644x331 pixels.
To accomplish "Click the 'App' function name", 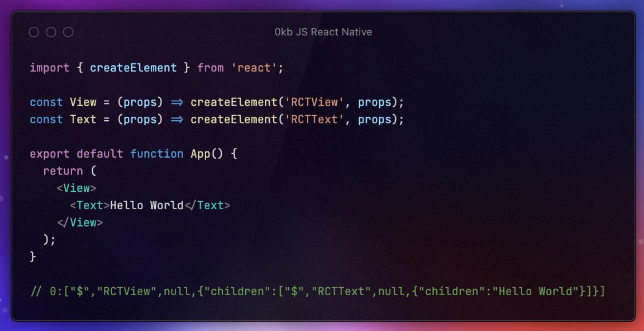I will pos(201,154).
